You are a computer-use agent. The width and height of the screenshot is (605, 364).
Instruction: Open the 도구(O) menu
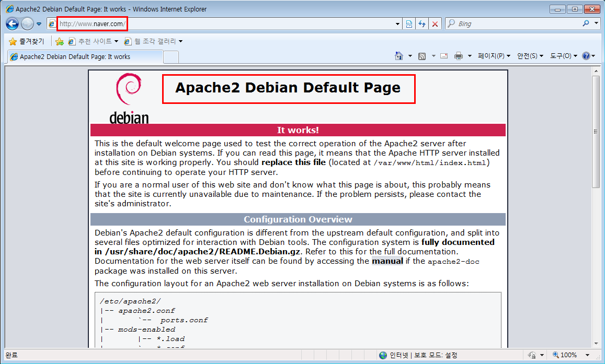(x=563, y=56)
